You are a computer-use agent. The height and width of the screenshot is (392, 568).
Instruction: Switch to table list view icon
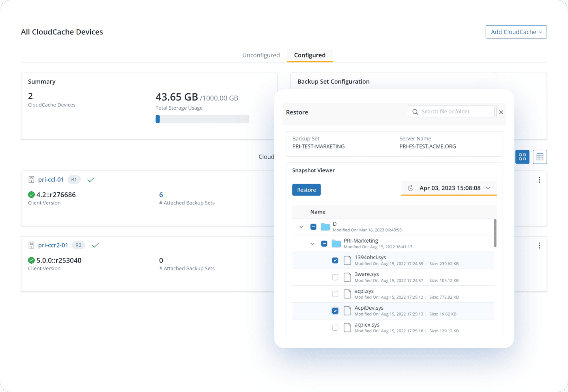(540, 157)
